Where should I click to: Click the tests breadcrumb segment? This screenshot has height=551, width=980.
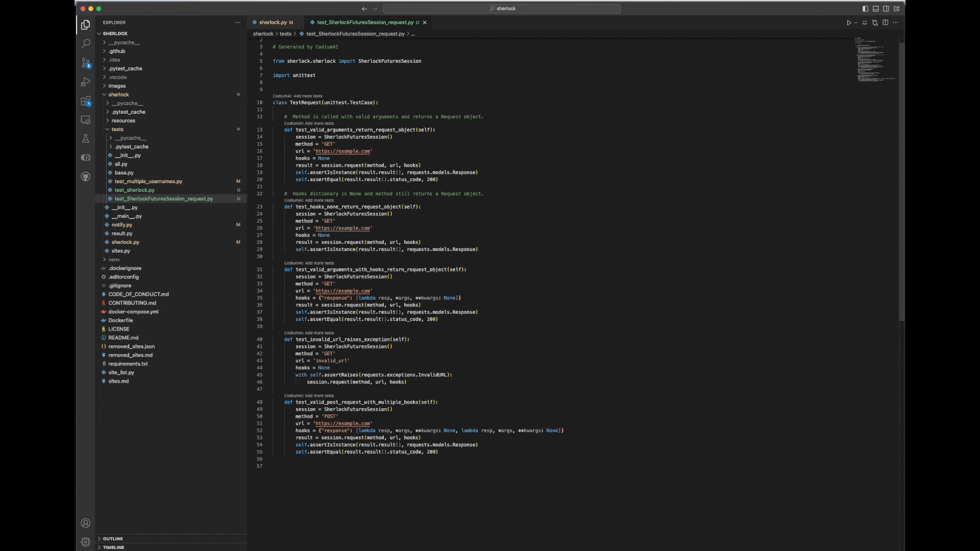[x=285, y=34]
